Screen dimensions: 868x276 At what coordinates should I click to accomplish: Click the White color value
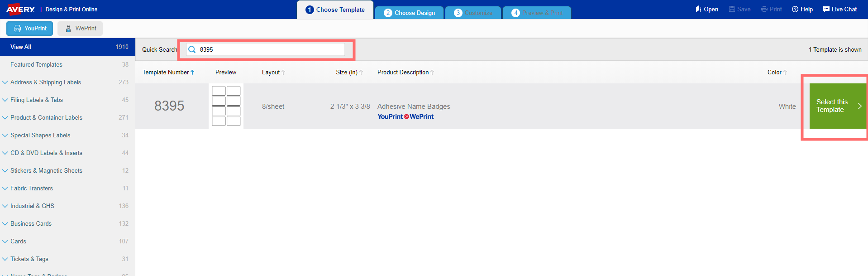(x=787, y=107)
